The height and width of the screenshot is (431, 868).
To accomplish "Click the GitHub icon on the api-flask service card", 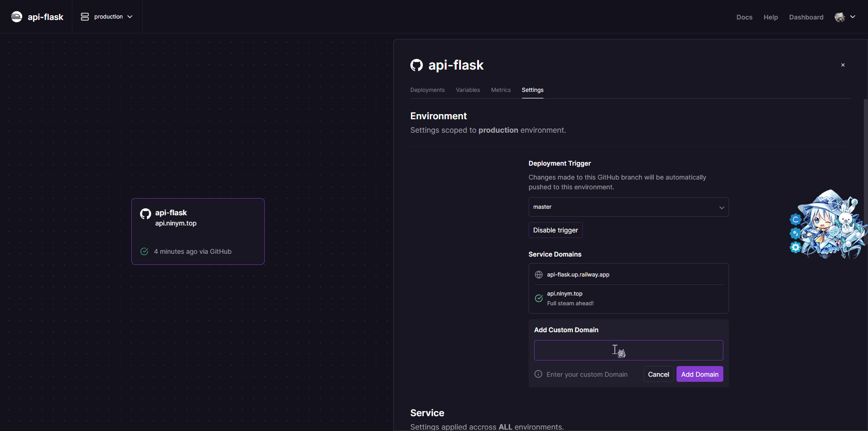I will 146,213.
